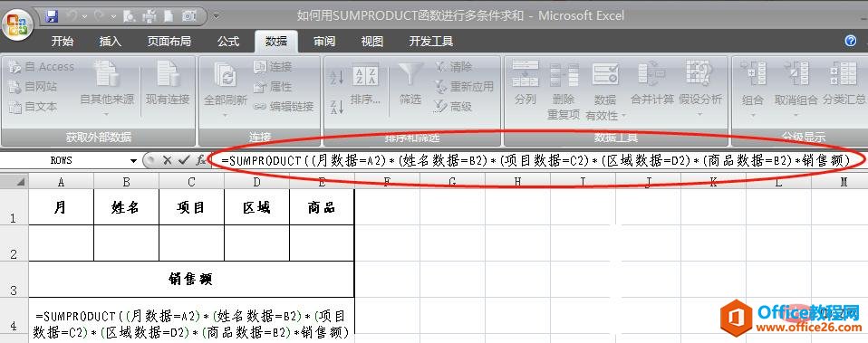Expand the redo history dropdown arrow
The image size is (868, 343).
click(x=113, y=16)
